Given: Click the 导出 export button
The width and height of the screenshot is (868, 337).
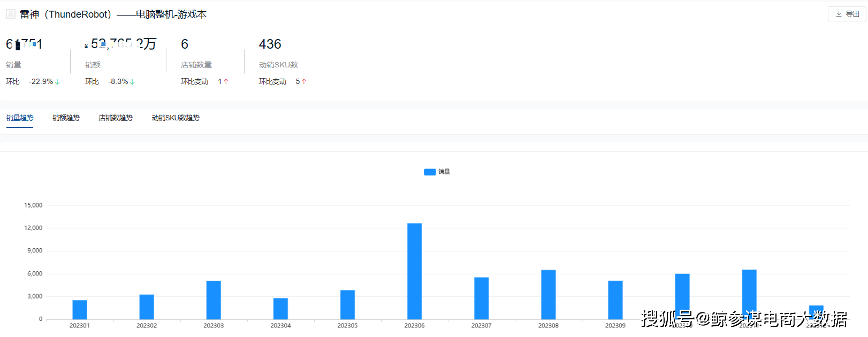Looking at the screenshot, I should coord(847,14).
